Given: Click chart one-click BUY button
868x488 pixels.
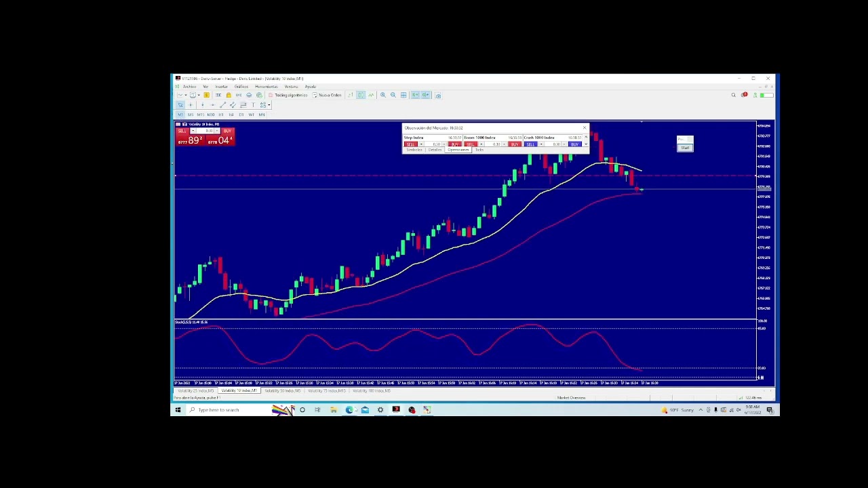Looking at the screenshot, I should pyautogui.click(x=227, y=131).
